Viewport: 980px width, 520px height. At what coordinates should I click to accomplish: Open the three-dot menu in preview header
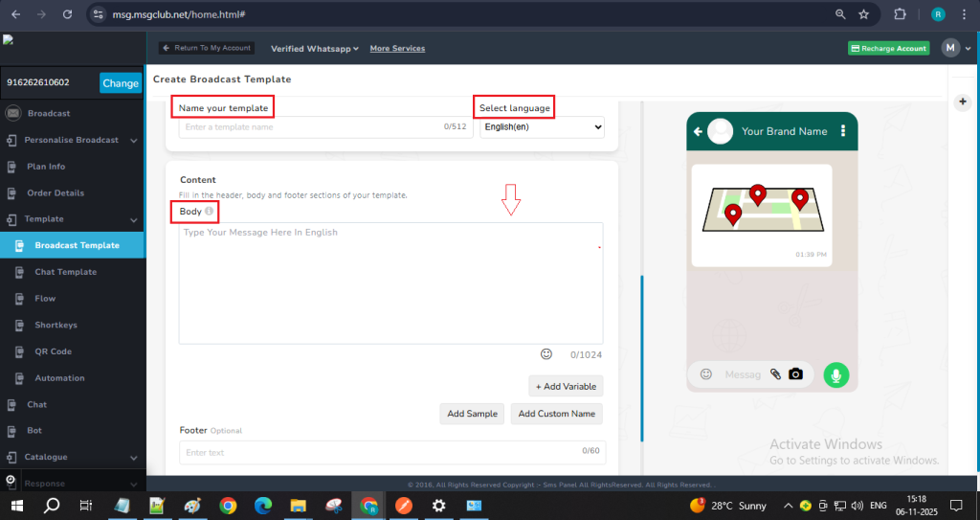pos(842,131)
